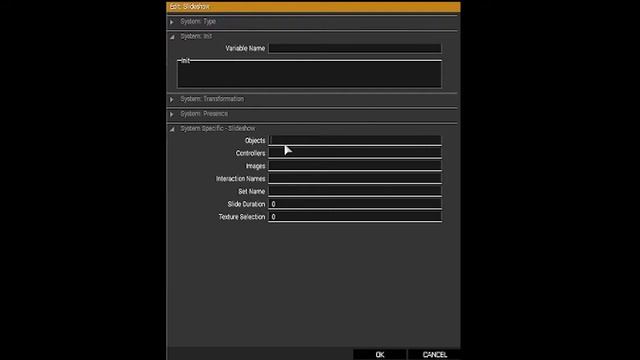This screenshot has height=360, width=640.
Task: Click the System: Type header text
Action: click(198, 21)
